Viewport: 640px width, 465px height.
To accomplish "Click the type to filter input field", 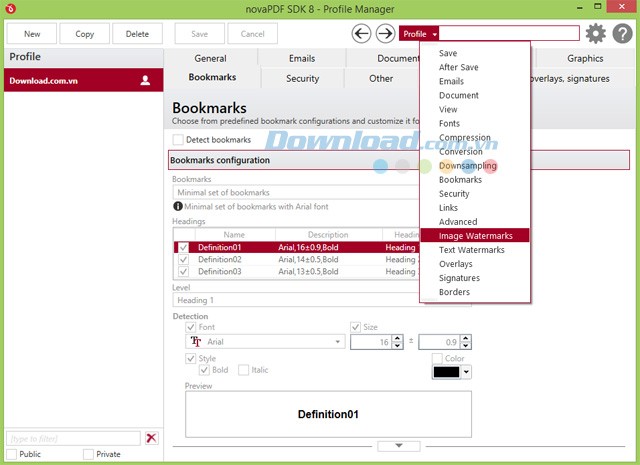I will (74, 438).
